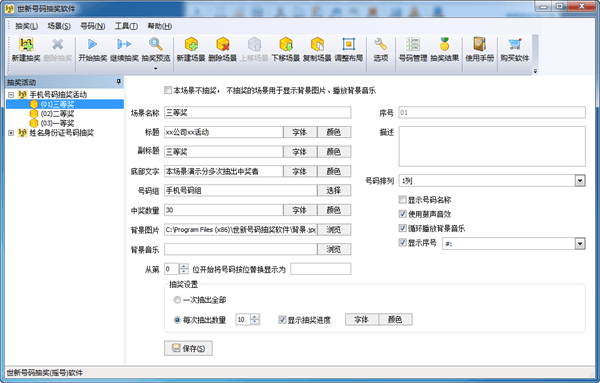Viewport: 600px width, 383px height.
Task: Open the 帮助(H) menu
Action: pos(160,26)
